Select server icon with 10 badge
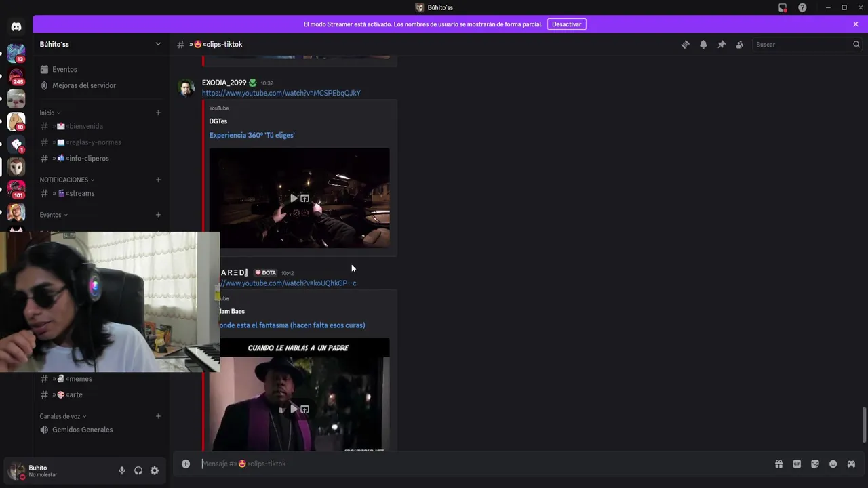This screenshot has width=868, height=488. tap(16, 121)
